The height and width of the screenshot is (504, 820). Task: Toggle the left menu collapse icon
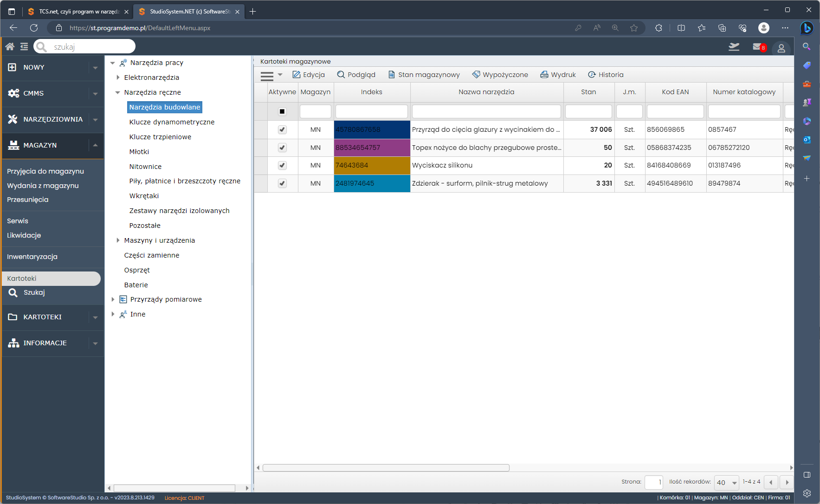point(24,46)
